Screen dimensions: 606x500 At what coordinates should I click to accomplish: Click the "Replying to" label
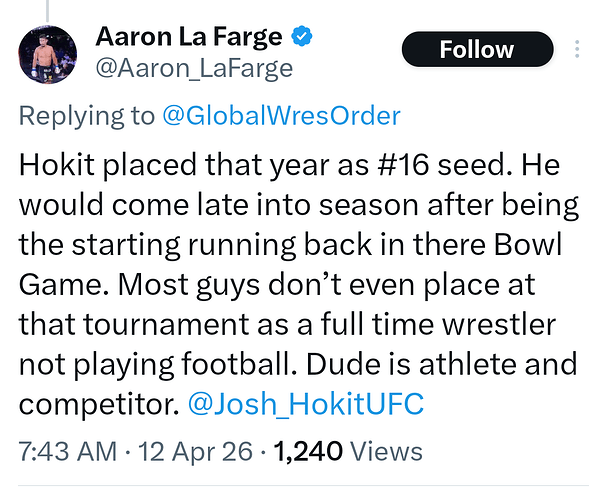click(87, 115)
